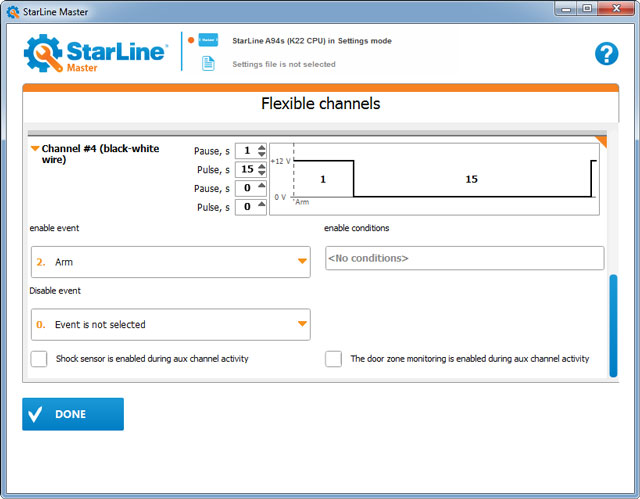Open the enable event dropdown showing Arm
640x499 pixels.
[171, 262]
